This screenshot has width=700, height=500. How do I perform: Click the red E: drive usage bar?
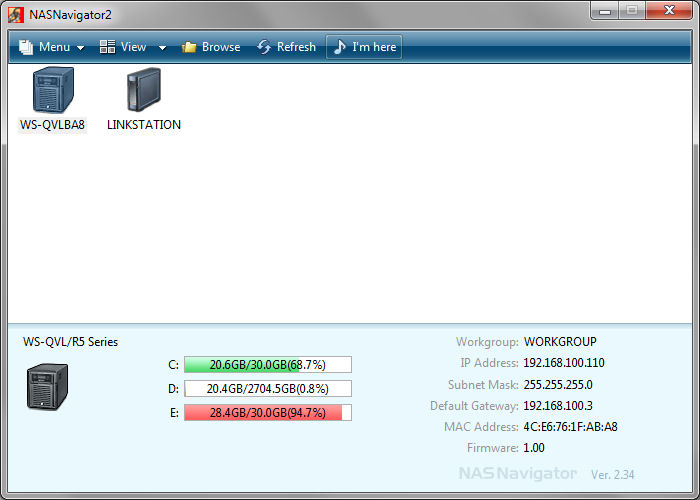268,412
